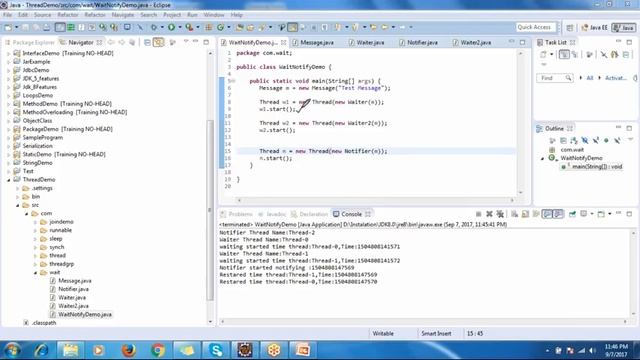
Task: Expand the joindemo folder
Action: pos(36,222)
